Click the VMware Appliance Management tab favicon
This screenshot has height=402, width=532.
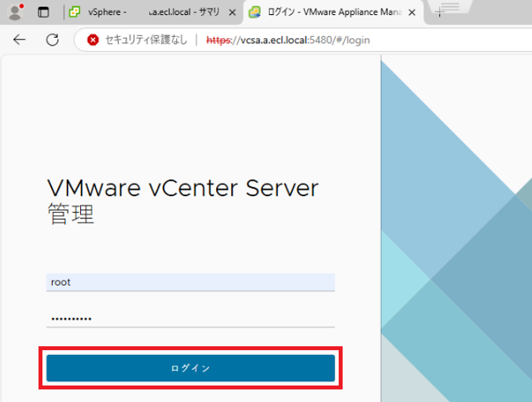(x=255, y=13)
